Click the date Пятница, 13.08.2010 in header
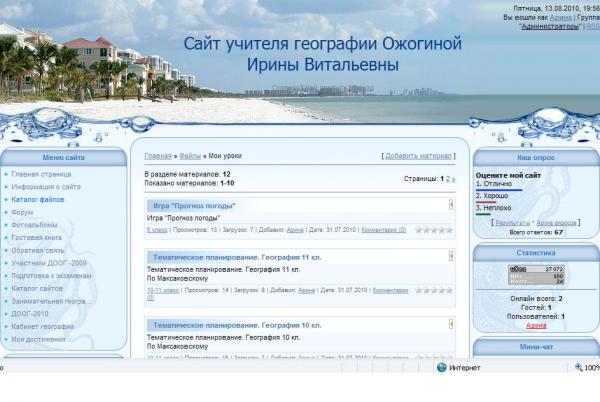This screenshot has width=600, height=402. coord(545,8)
